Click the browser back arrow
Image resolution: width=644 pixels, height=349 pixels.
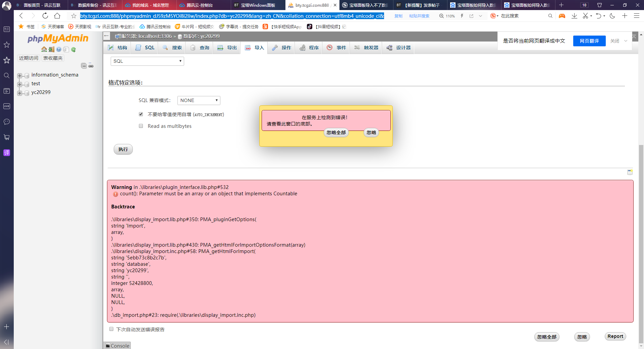coord(21,16)
